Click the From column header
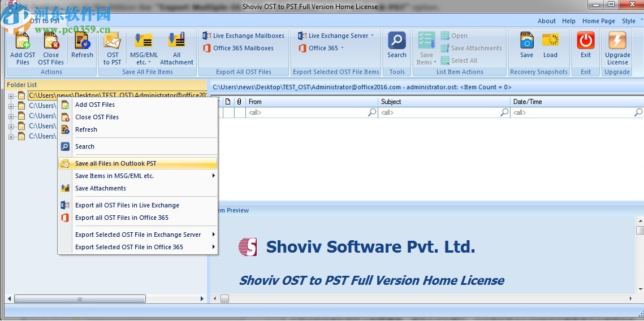Viewport: 644px width, 321px height. (x=312, y=101)
